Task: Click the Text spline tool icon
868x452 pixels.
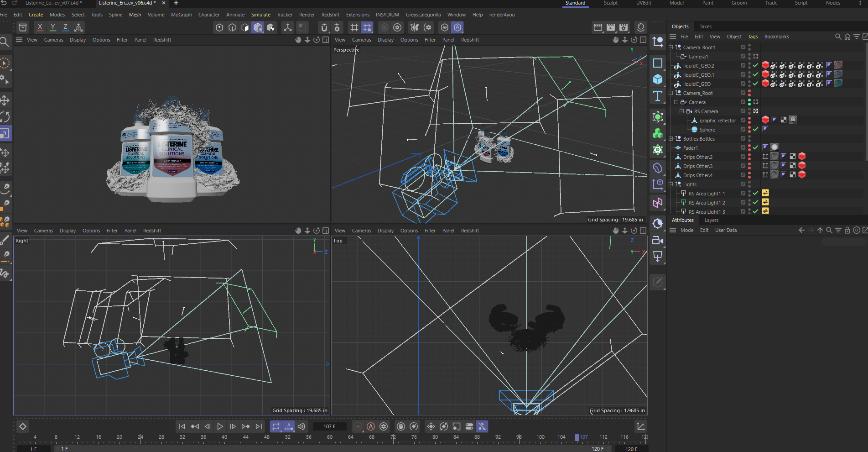Action: (x=657, y=96)
